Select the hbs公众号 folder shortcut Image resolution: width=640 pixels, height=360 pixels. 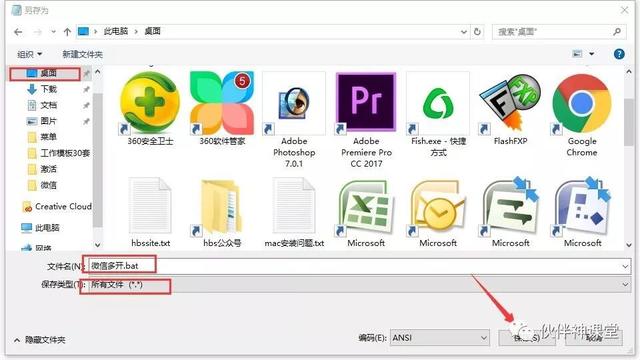tap(222, 207)
